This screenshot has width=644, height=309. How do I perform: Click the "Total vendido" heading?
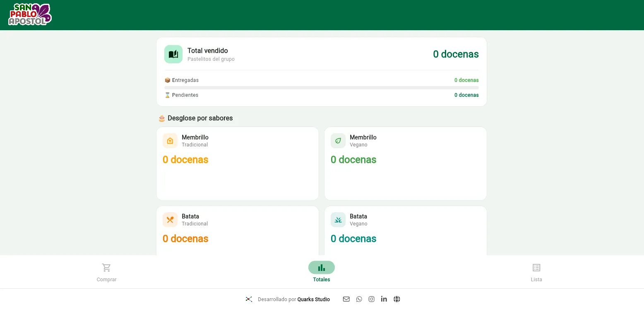tap(208, 50)
